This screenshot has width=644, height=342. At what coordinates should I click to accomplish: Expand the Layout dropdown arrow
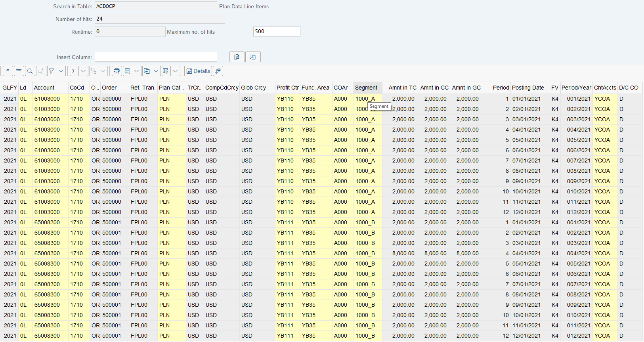pyautogui.click(x=176, y=71)
